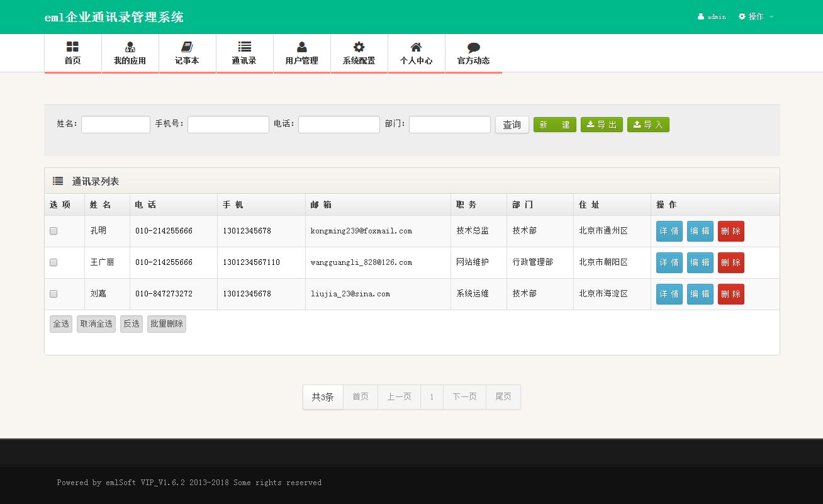This screenshot has height=504, width=823.
Task: Click the 导出 export button
Action: (x=602, y=125)
